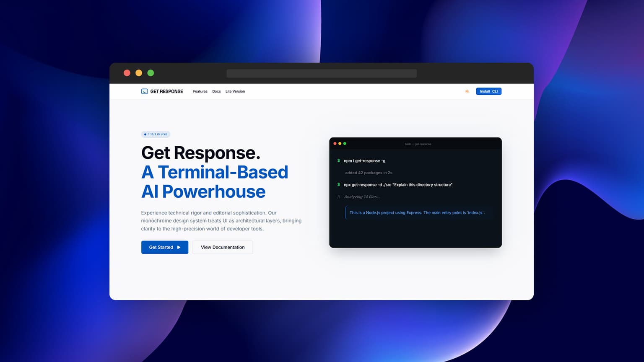This screenshot has height=362, width=644.
Task: Click the terminal mockup's yellow dot
Action: (x=340, y=144)
